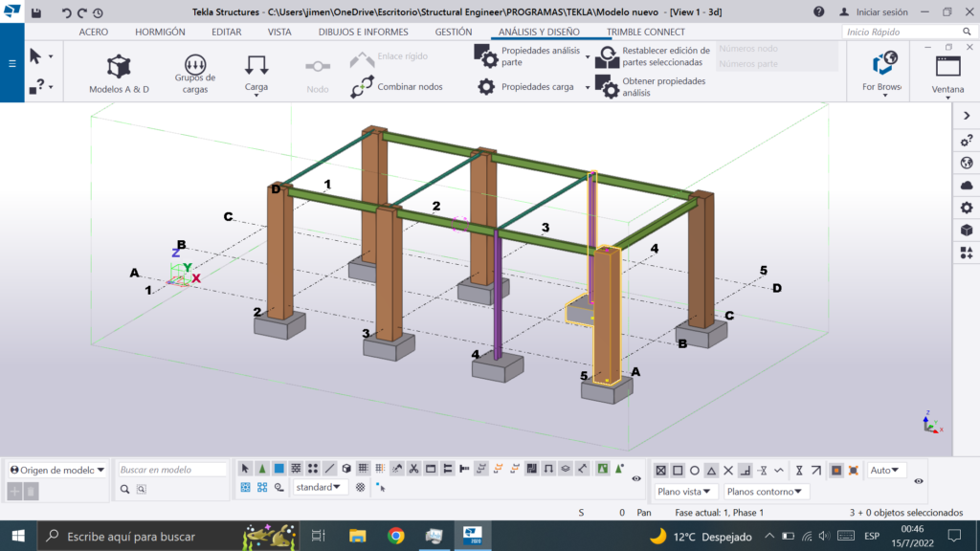
Task: Open the Plano vista dropdown
Action: [685, 492]
